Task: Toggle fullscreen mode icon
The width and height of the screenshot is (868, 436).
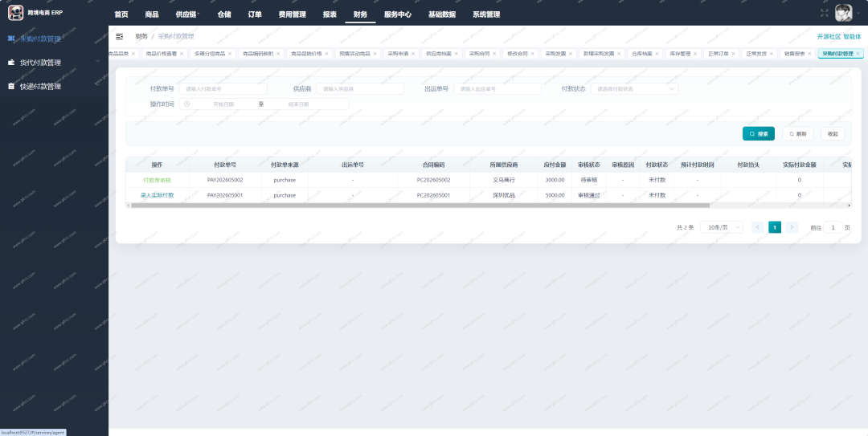Action: click(825, 13)
